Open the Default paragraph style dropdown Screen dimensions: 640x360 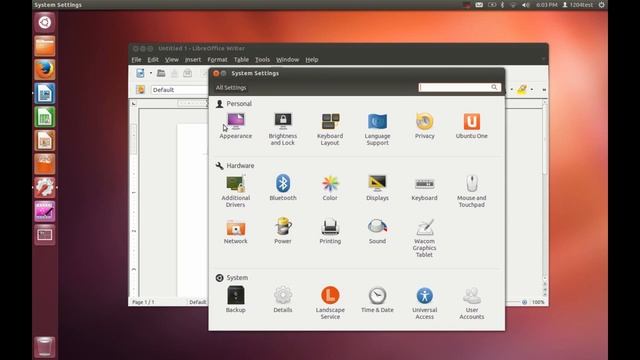[x=180, y=89]
